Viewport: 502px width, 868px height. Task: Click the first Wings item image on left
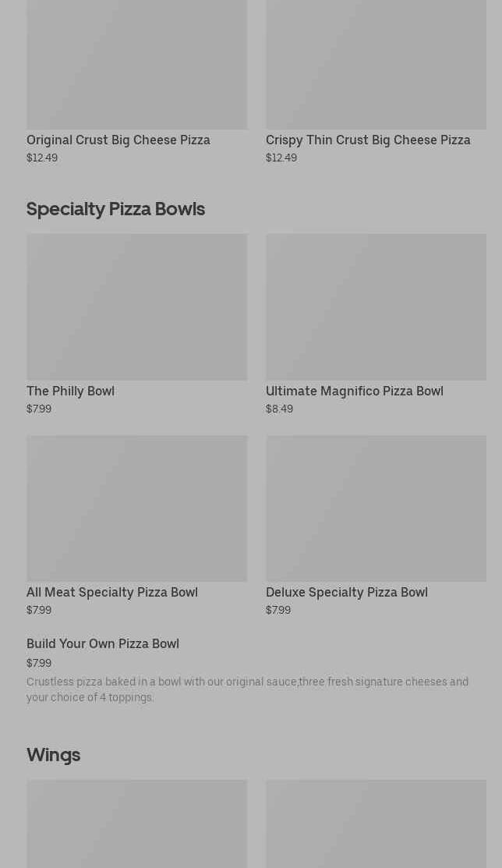(136, 824)
